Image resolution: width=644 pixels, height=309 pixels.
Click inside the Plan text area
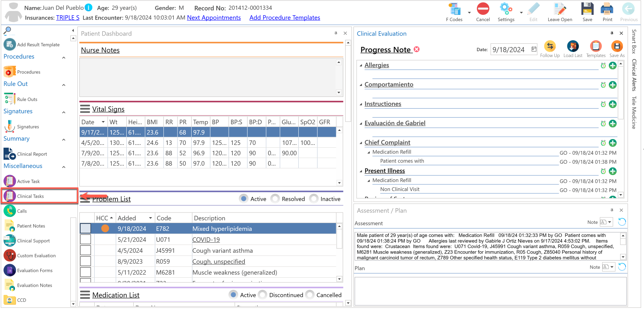[490, 291]
